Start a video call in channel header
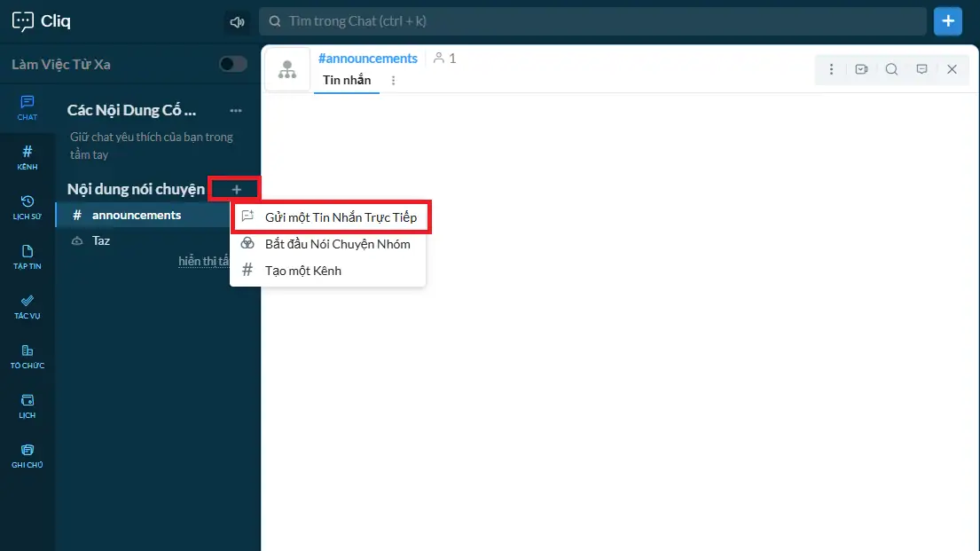This screenshot has height=551, width=980. [861, 69]
